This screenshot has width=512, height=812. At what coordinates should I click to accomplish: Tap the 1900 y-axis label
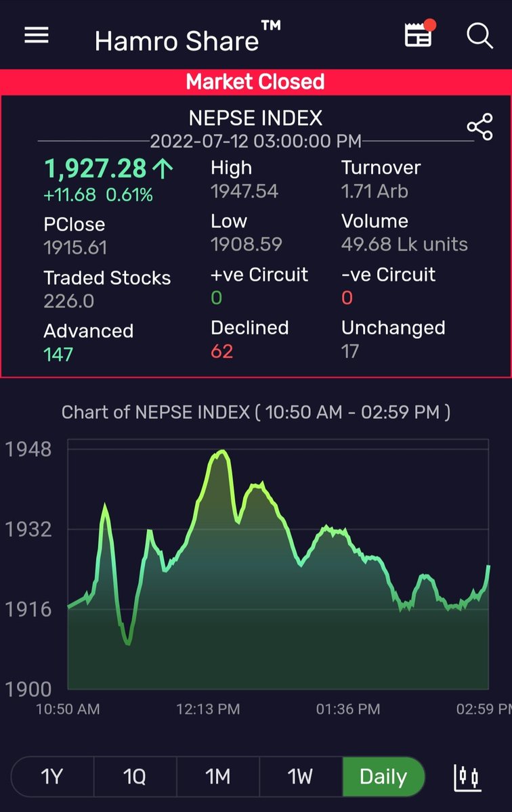tap(28, 690)
